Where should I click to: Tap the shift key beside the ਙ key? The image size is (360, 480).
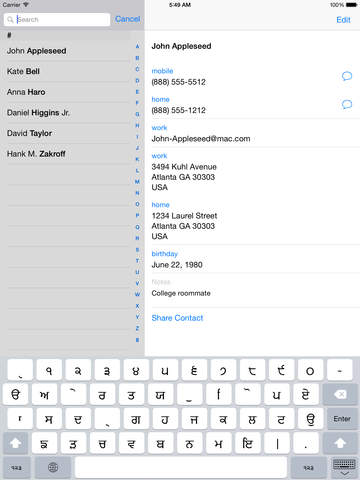[x=15, y=443]
